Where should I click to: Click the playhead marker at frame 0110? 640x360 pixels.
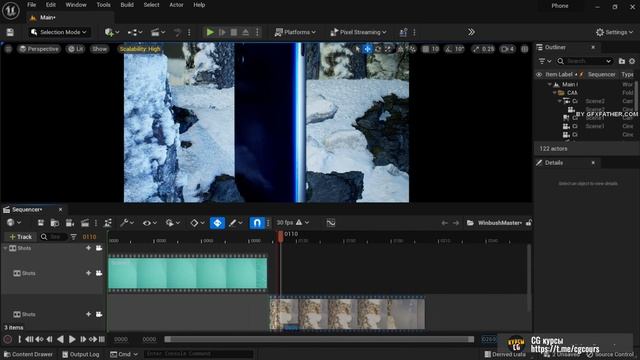coord(280,236)
